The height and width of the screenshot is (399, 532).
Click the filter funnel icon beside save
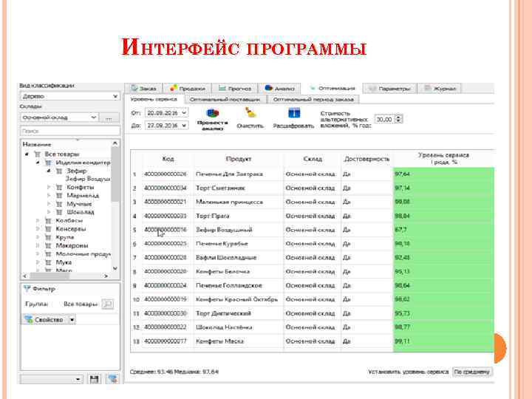coord(112,378)
